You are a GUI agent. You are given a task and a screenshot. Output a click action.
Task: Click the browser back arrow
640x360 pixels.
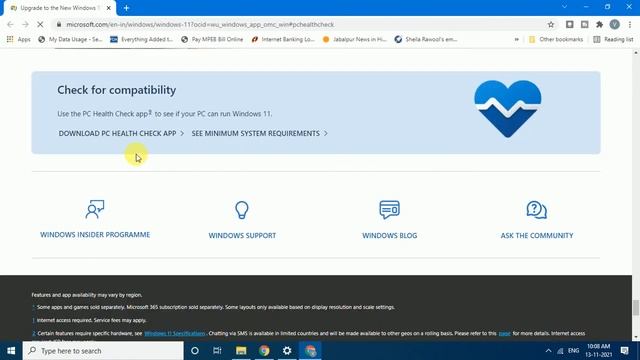coord(10,24)
